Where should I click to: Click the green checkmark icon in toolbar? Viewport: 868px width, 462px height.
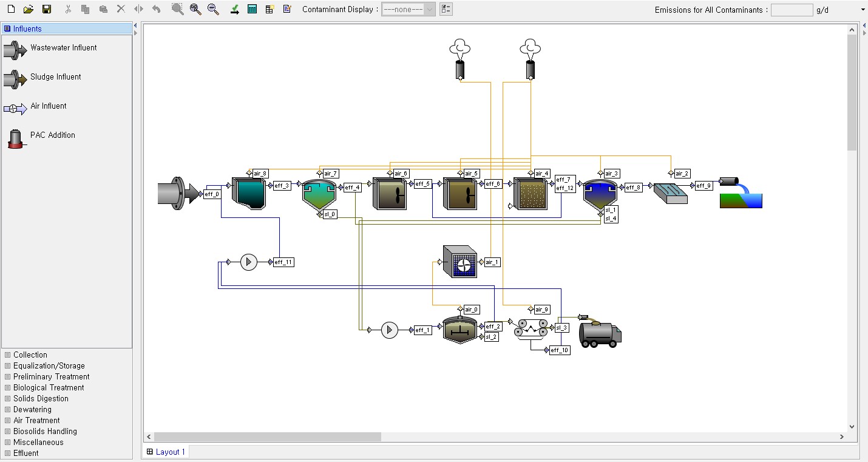pos(234,9)
